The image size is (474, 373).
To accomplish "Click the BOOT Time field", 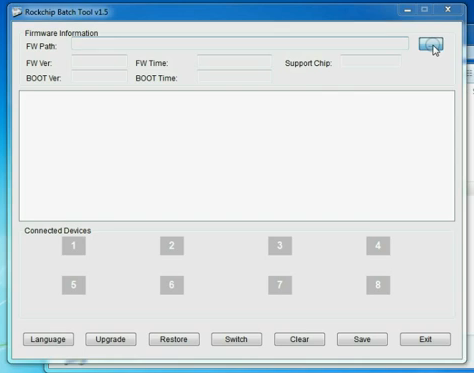I will tap(234, 77).
